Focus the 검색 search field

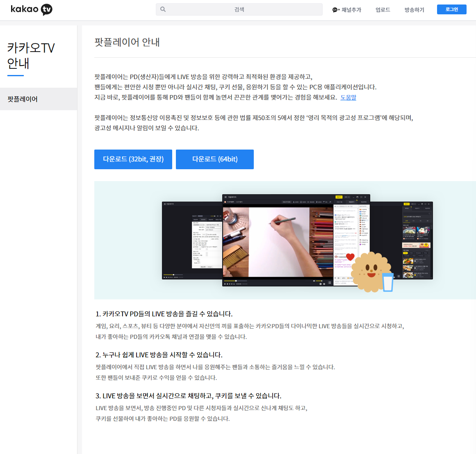[x=239, y=9]
